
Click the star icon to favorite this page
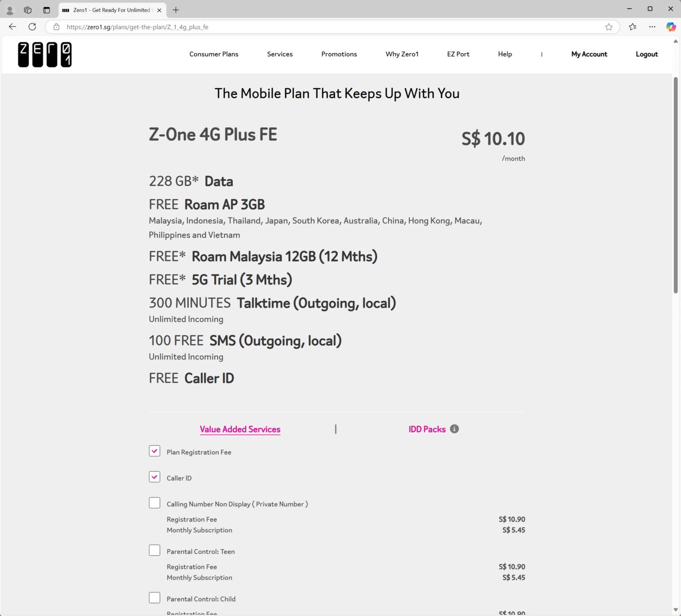pos(609,27)
